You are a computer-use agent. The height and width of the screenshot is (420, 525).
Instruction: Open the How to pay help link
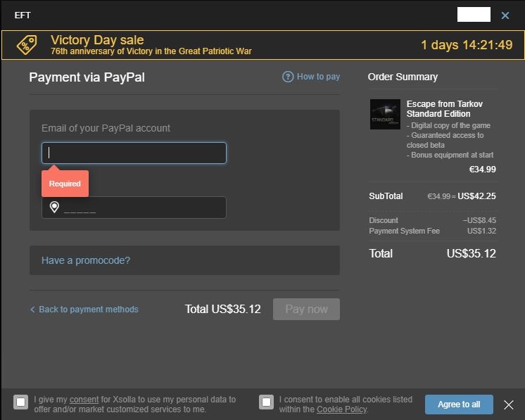click(318, 77)
